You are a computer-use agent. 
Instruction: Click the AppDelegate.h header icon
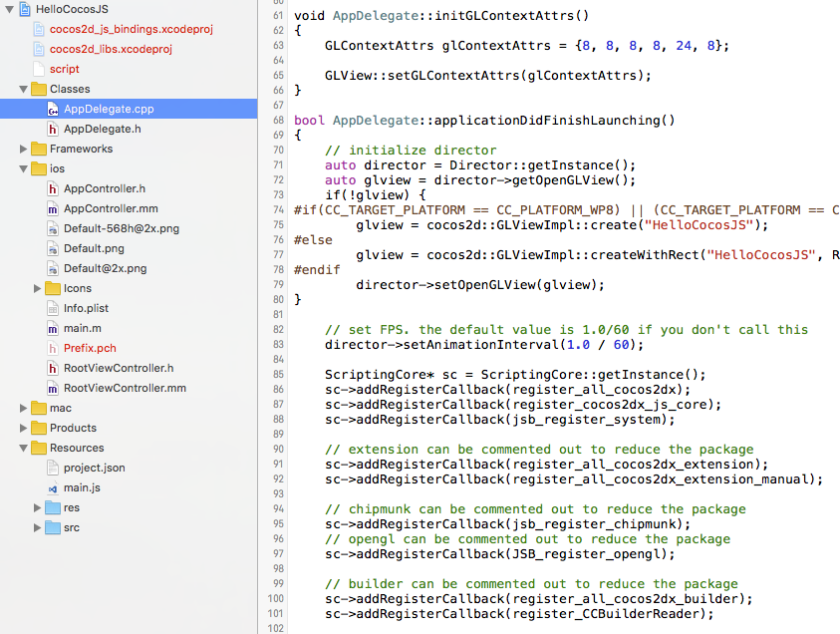tap(53, 129)
